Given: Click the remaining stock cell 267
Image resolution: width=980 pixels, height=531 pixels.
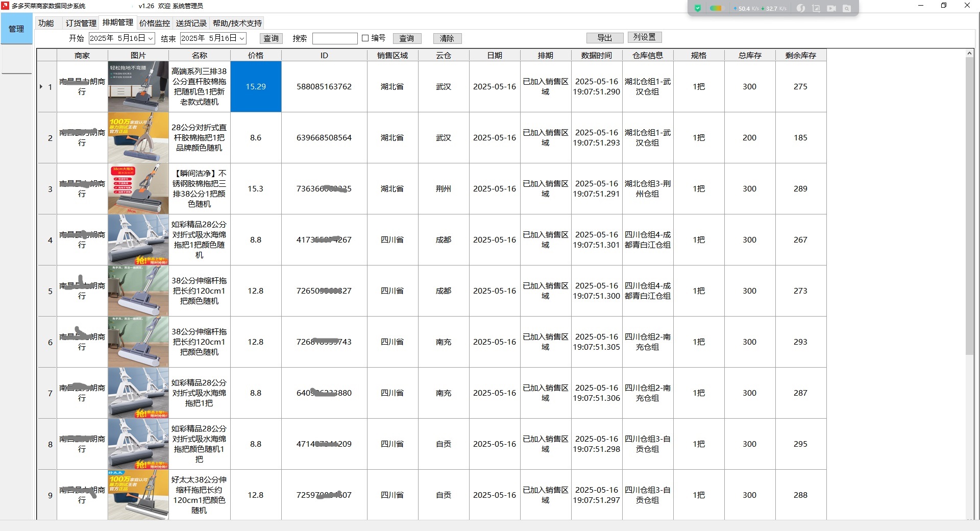Looking at the screenshot, I should [x=801, y=240].
